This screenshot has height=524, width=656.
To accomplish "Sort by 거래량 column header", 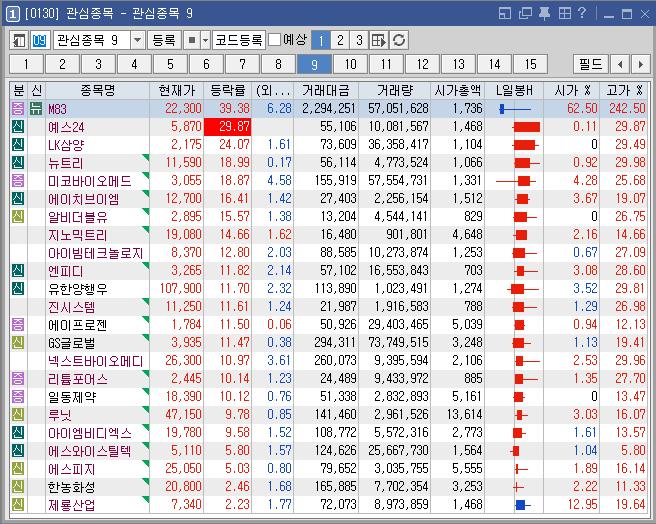I will pyautogui.click(x=394, y=90).
